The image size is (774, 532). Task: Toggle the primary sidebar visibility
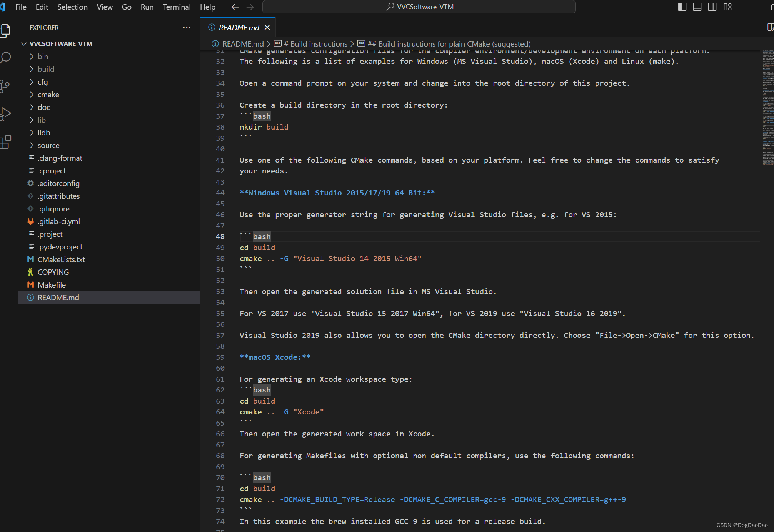[x=682, y=7]
